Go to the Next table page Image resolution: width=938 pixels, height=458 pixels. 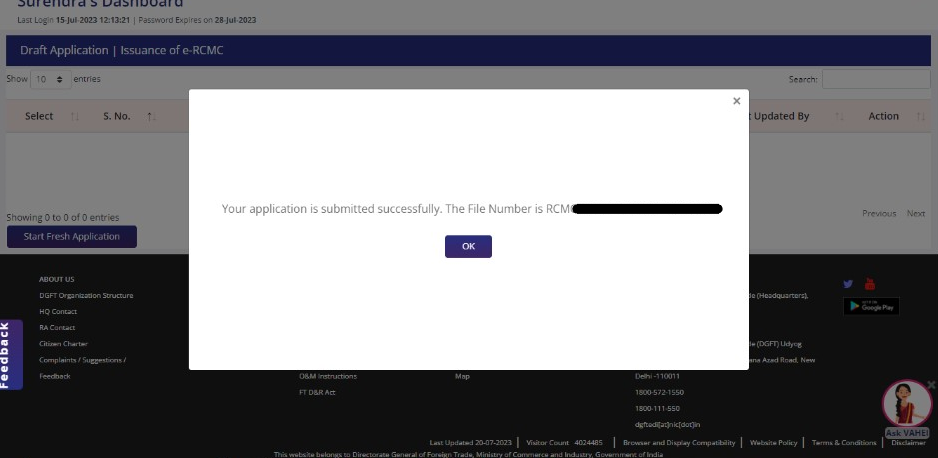coord(915,214)
